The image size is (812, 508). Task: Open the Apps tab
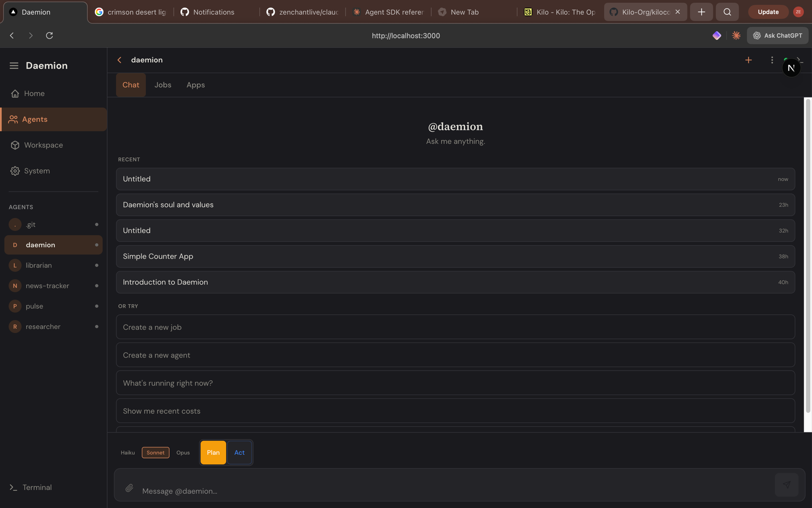pos(195,85)
